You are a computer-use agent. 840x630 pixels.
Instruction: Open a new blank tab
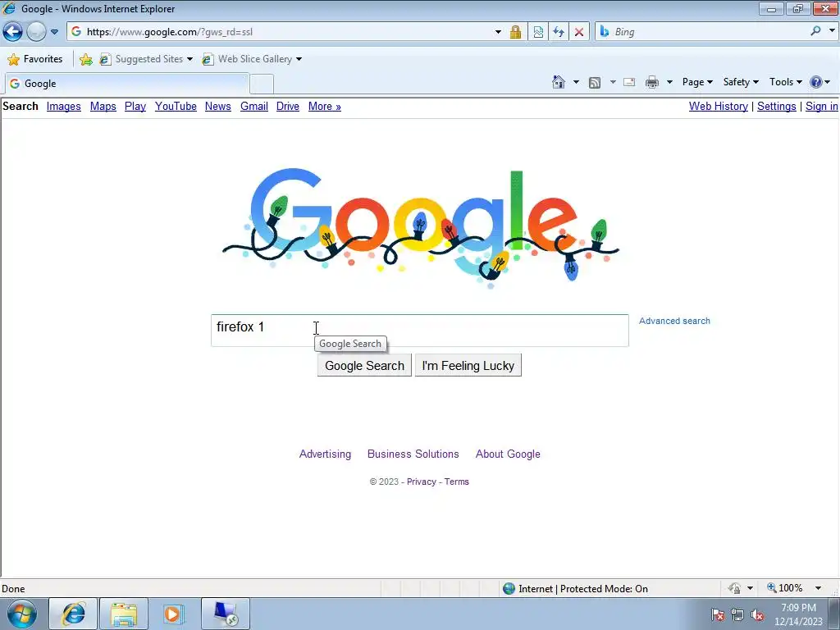point(262,84)
